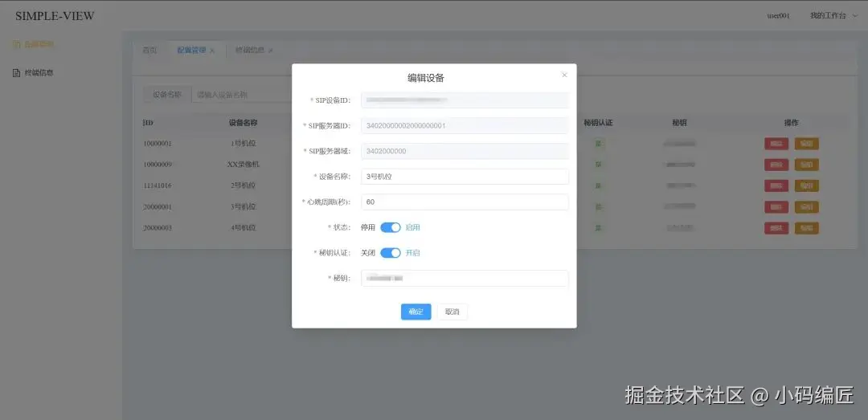Select the ID cell 10000001
Screen dimensions: 868x420
click(x=158, y=144)
